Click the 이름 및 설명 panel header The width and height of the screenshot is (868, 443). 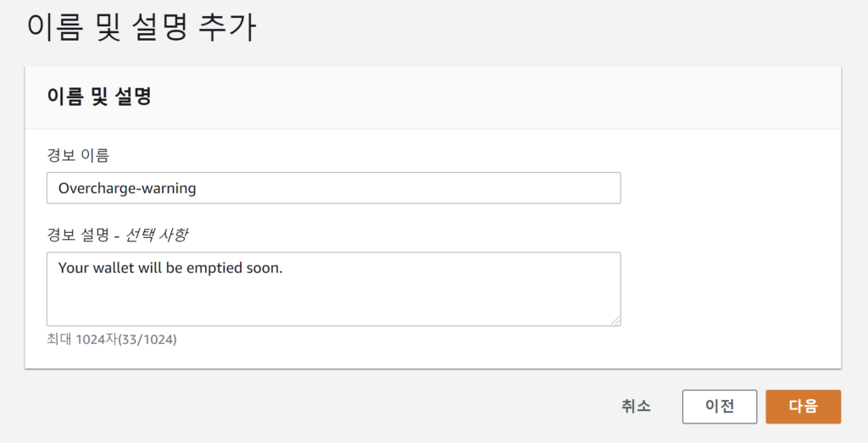pyautogui.click(x=98, y=97)
